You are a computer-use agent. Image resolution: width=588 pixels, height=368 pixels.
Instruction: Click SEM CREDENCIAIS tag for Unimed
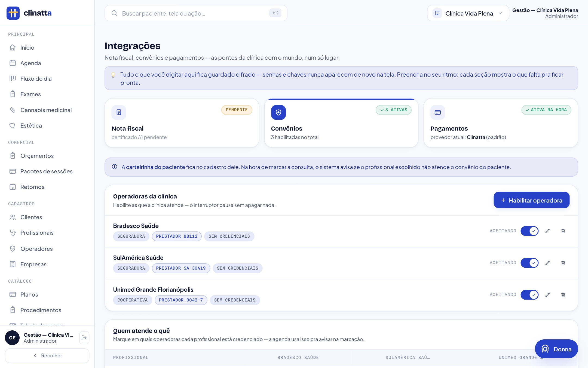click(235, 300)
